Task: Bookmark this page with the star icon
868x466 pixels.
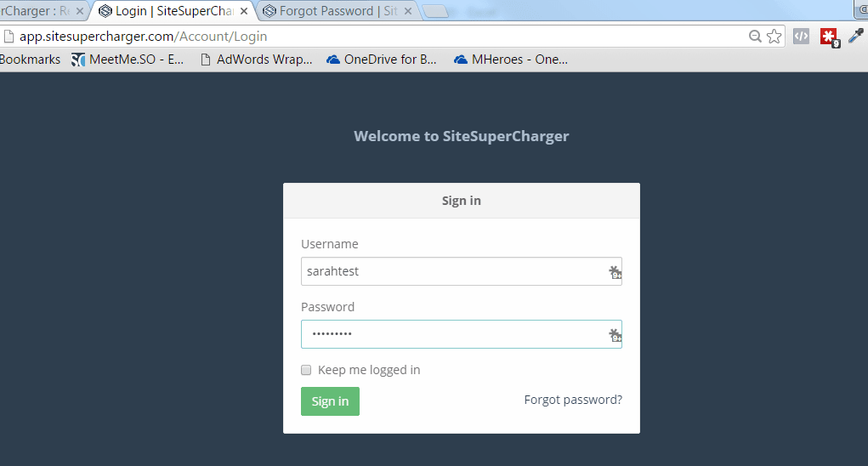Action: pyautogui.click(x=774, y=37)
